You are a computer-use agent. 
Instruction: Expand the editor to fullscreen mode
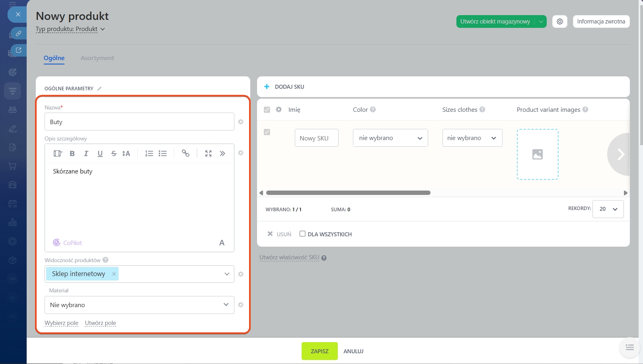[208, 154]
